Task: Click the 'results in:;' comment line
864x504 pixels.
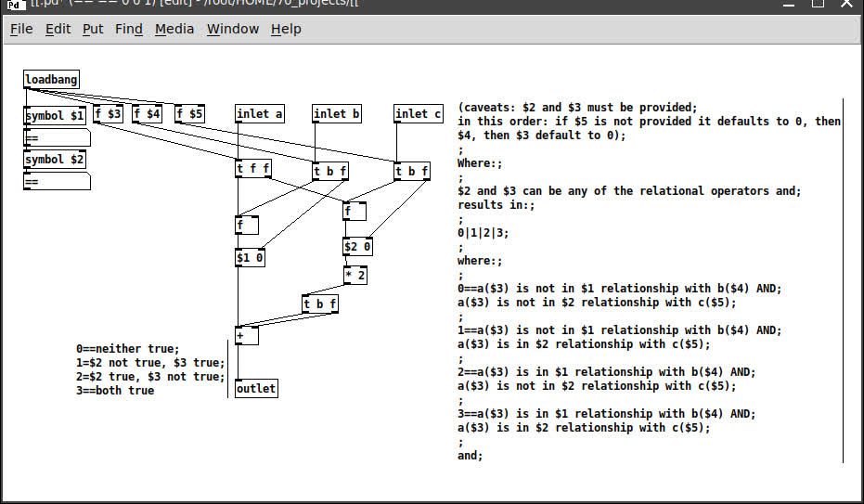Action: (496, 205)
